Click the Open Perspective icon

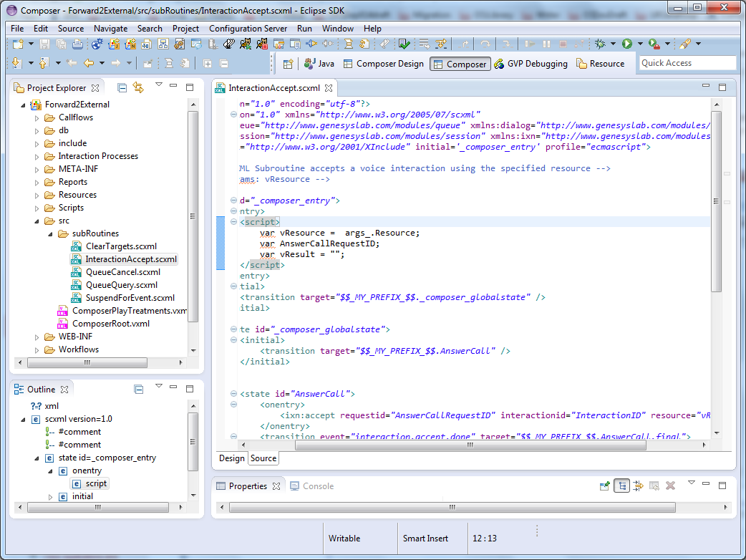[288, 64]
